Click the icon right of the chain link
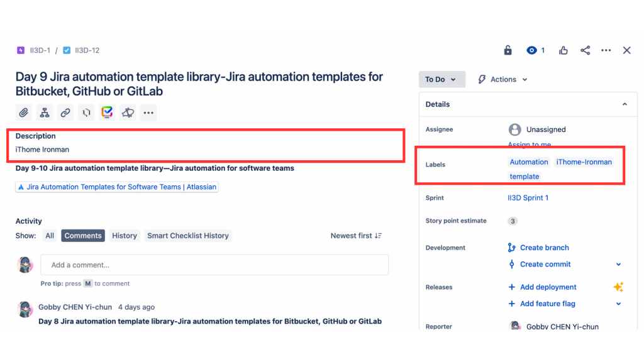Image resolution: width=644 pixels, height=362 pixels. (x=86, y=112)
